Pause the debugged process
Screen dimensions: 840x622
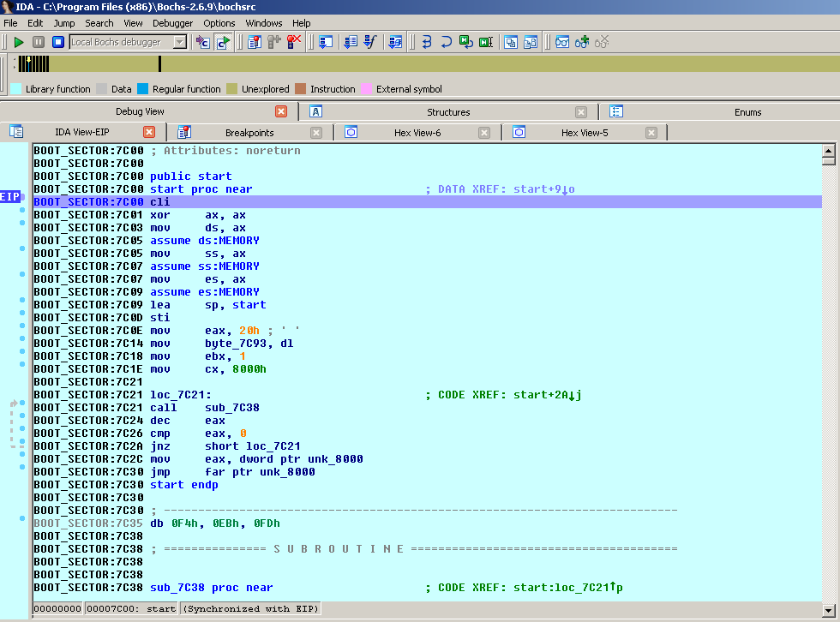click(x=39, y=42)
